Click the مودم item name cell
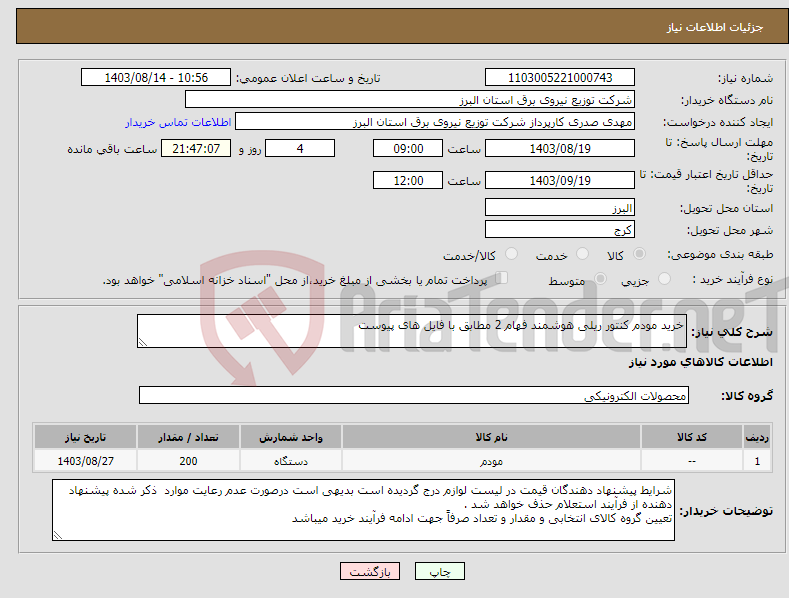The height and width of the screenshot is (598, 789). [491, 461]
